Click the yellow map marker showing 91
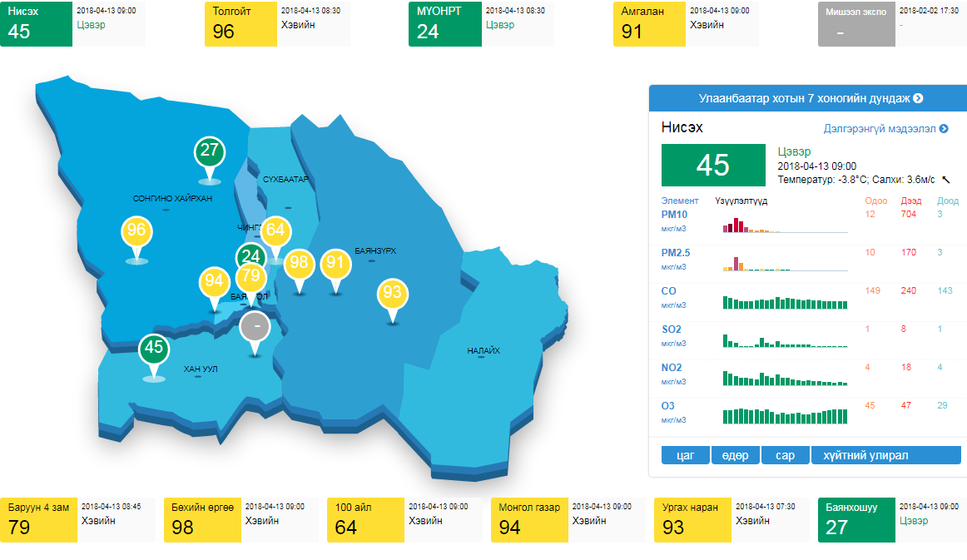The height and width of the screenshot is (560, 967). coord(335,264)
